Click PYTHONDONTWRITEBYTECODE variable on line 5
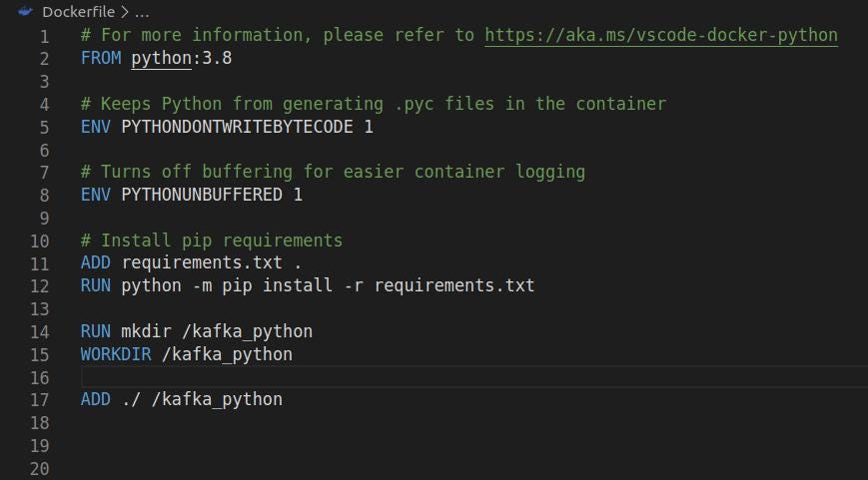Screen dimensions: 868x480 tap(237, 127)
